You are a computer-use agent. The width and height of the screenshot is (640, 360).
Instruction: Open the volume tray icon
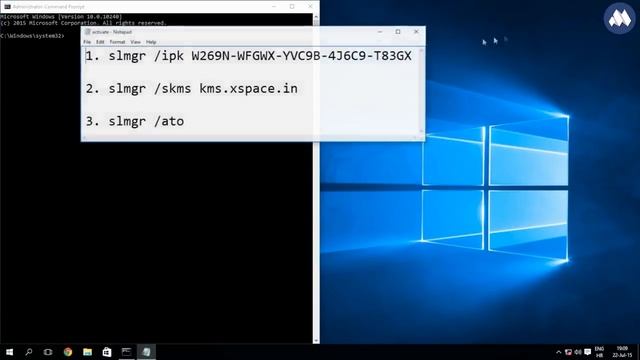[x=578, y=352]
